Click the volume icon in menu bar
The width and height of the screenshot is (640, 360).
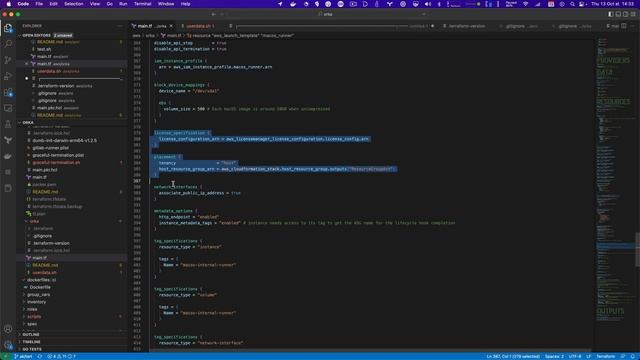pyautogui.click(x=428, y=4)
